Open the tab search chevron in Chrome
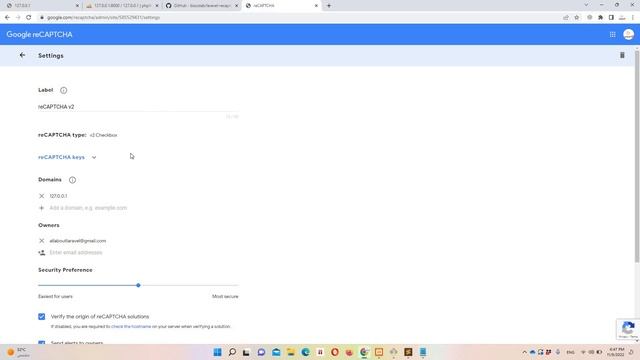Screen dimensions: 640x360 point(586,5)
